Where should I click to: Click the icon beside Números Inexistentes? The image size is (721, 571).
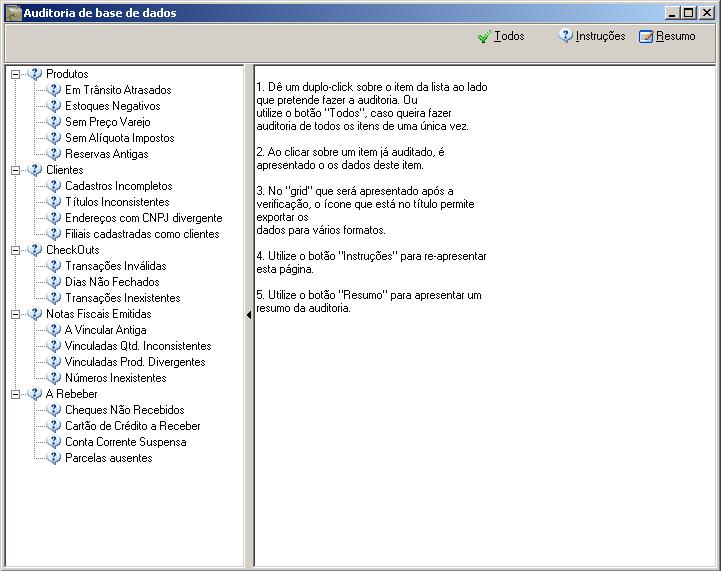click(53, 378)
